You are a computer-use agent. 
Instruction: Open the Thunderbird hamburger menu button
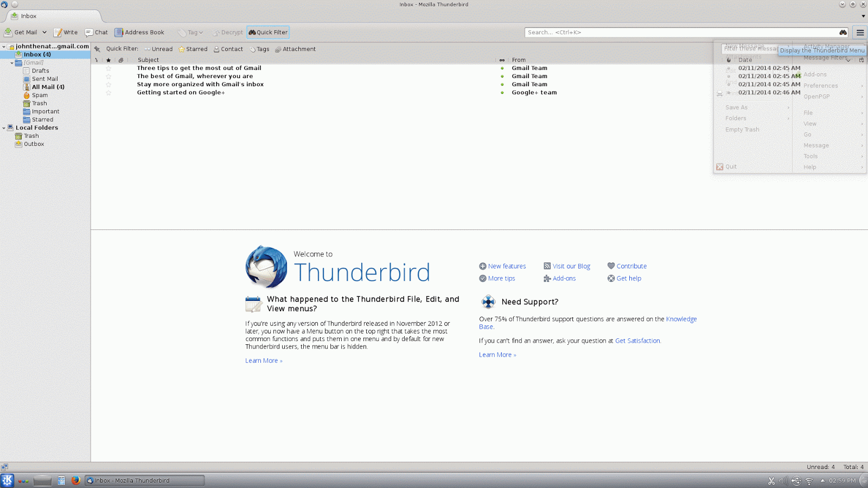(x=860, y=33)
